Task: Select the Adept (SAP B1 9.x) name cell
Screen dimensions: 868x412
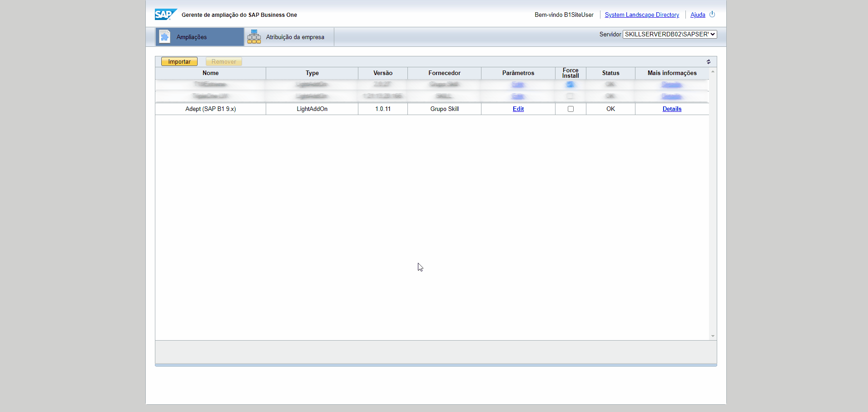Action: coord(211,109)
